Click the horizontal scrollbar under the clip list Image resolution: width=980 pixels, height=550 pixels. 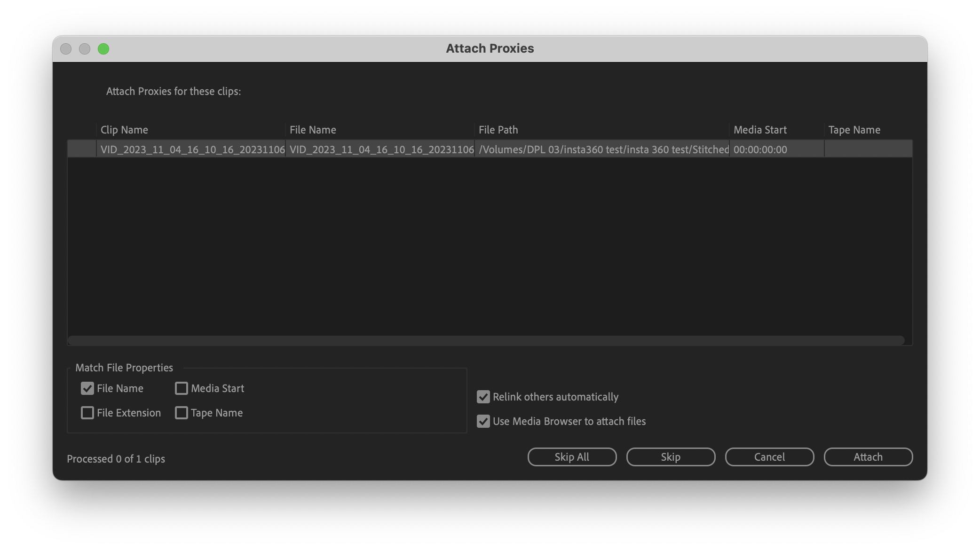click(486, 340)
